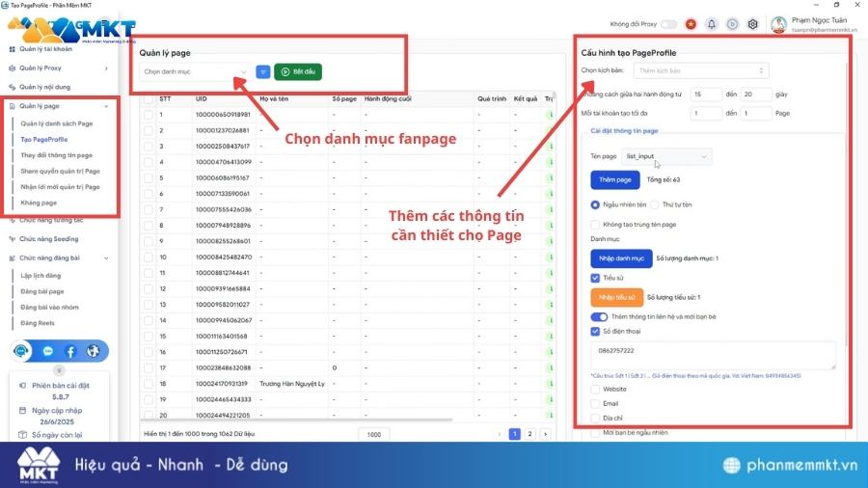868x488 pixels.
Task: Click the green Bắt đầu button
Action: click(298, 72)
